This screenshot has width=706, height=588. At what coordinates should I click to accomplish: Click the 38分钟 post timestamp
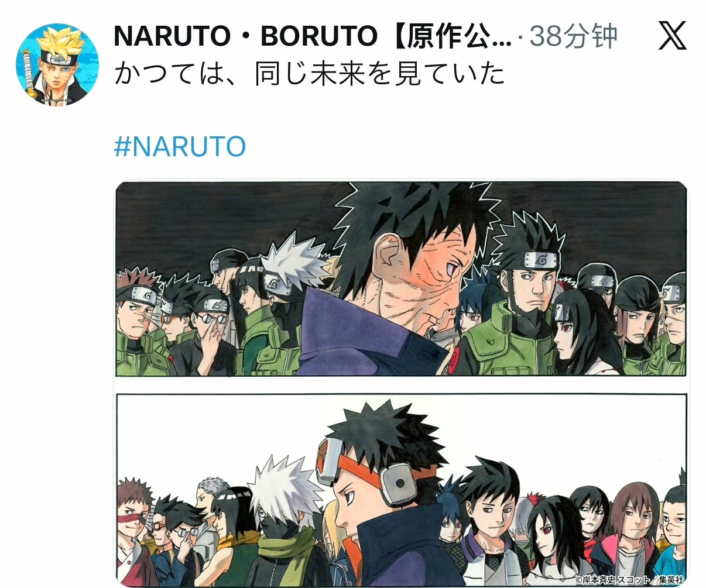573,36
